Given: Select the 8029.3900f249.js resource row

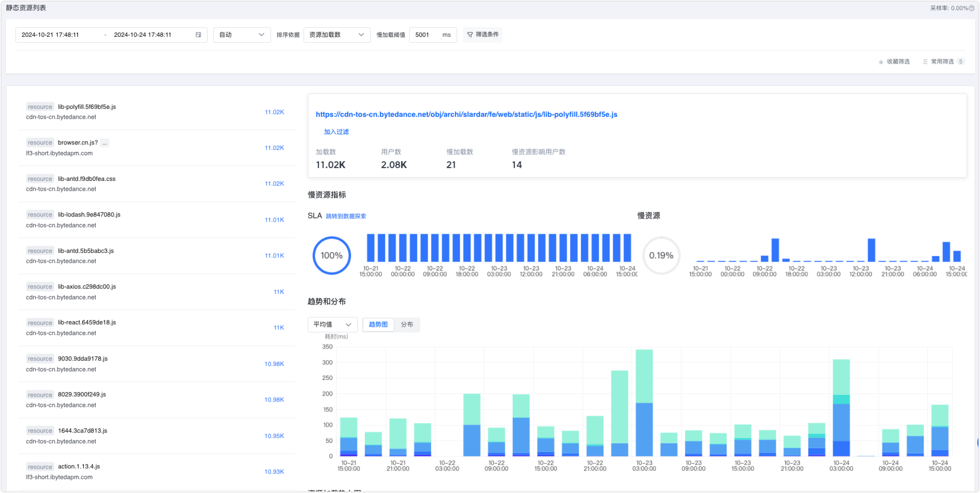Looking at the screenshot, I should click(156, 400).
